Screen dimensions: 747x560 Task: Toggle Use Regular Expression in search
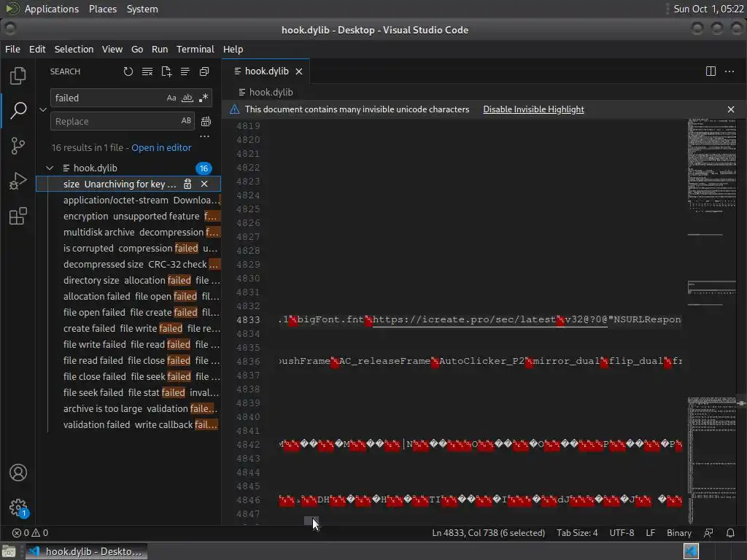pos(204,98)
